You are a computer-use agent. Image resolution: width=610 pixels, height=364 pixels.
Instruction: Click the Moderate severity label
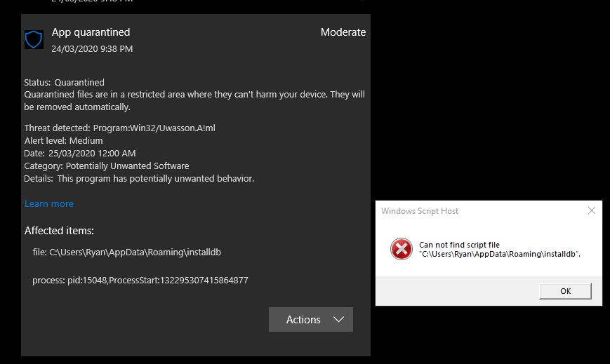343,32
